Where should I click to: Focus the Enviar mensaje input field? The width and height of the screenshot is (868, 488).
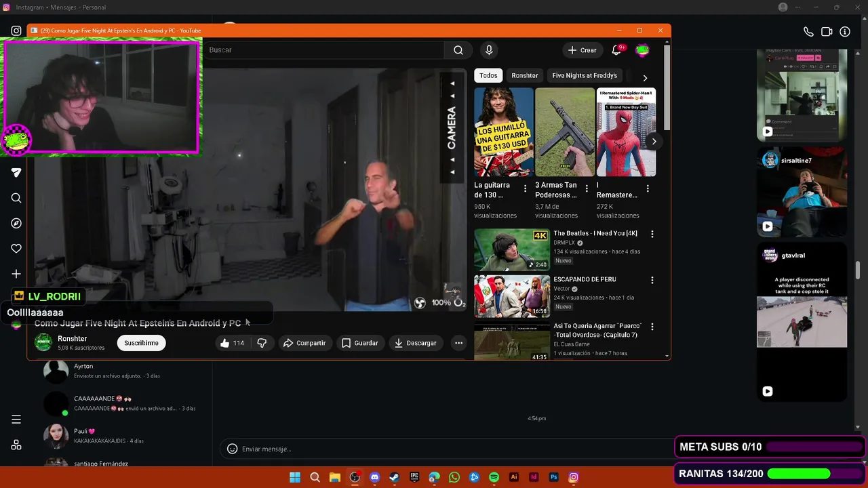tap(454, 449)
